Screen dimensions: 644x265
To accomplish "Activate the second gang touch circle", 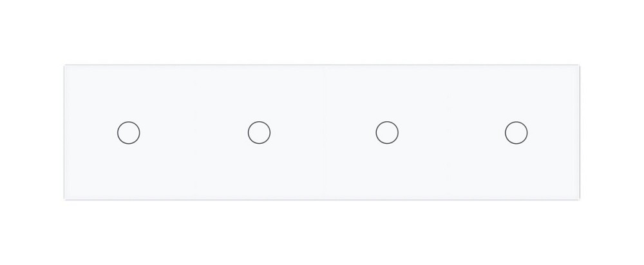I will [x=259, y=132].
